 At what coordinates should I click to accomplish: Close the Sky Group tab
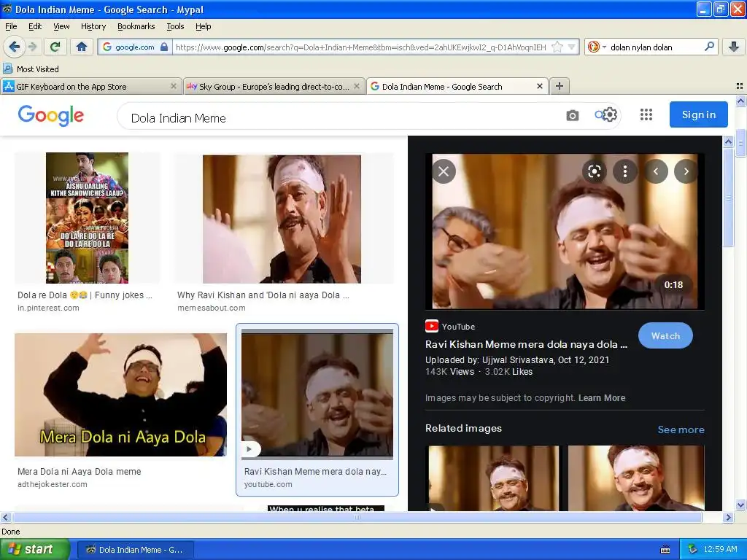coord(356,86)
